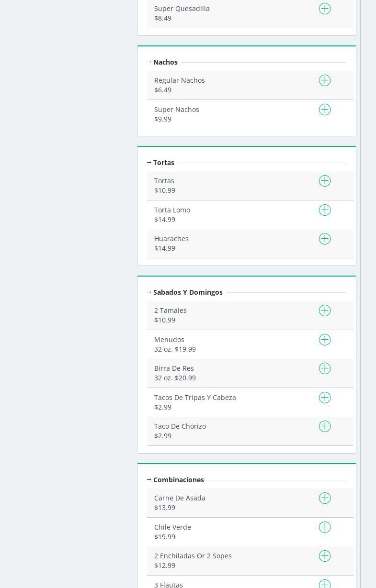Click plus icon for Carne De Asada
This screenshot has width=376, height=588.
tap(325, 499)
